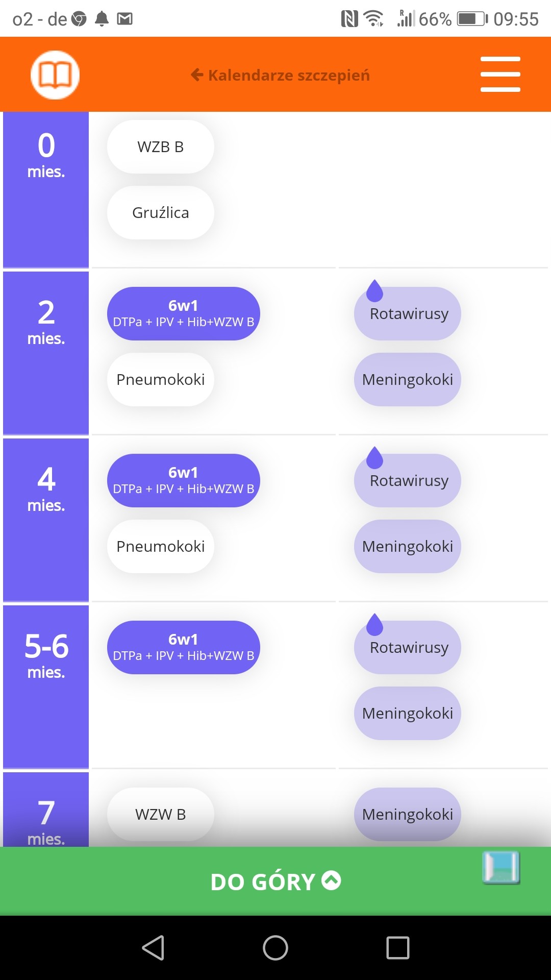Tap the DO GÓRY button
This screenshot has width=551, height=980.
[x=275, y=881]
